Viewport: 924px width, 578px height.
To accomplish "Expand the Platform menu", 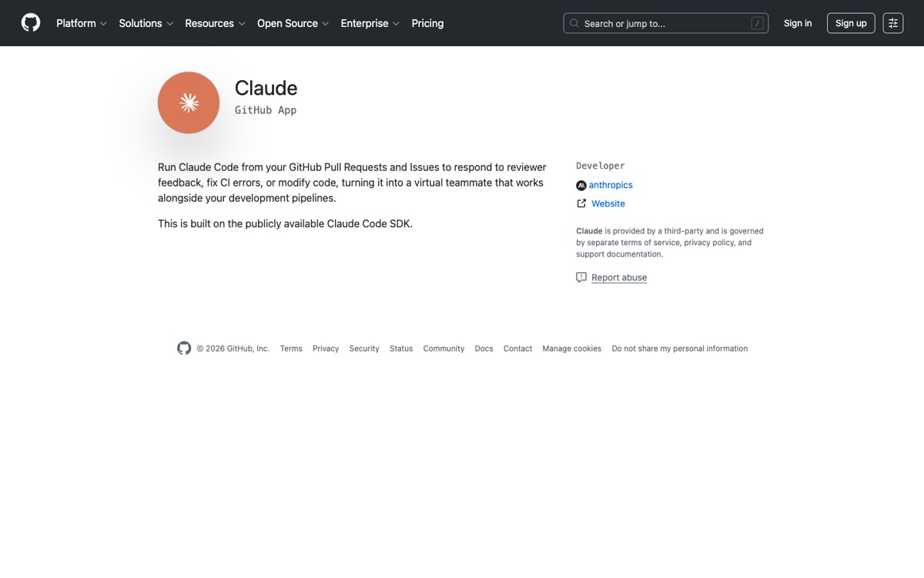I will 82,23.
